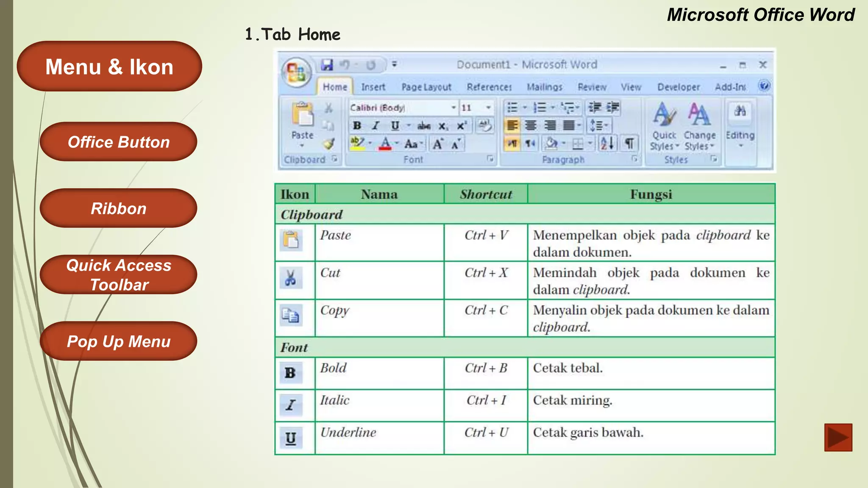Switch to the References ribbon tab
Image resolution: width=868 pixels, height=488 pixels.
pyautogui.click(x=490, y=87)
